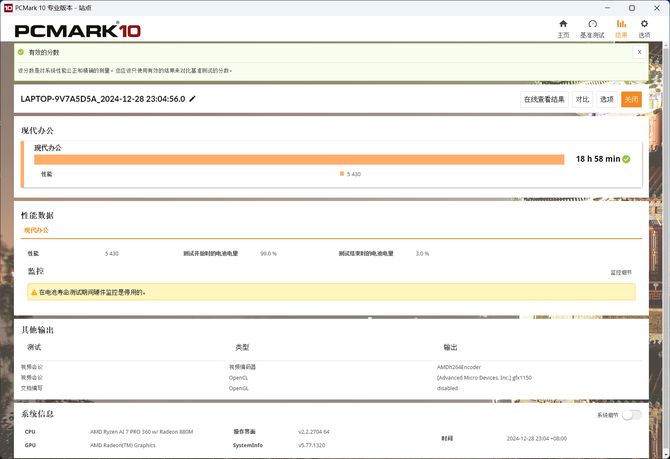Click 在线查看结果 view online button
Screen dimensions: 670x459
point(544,100)
